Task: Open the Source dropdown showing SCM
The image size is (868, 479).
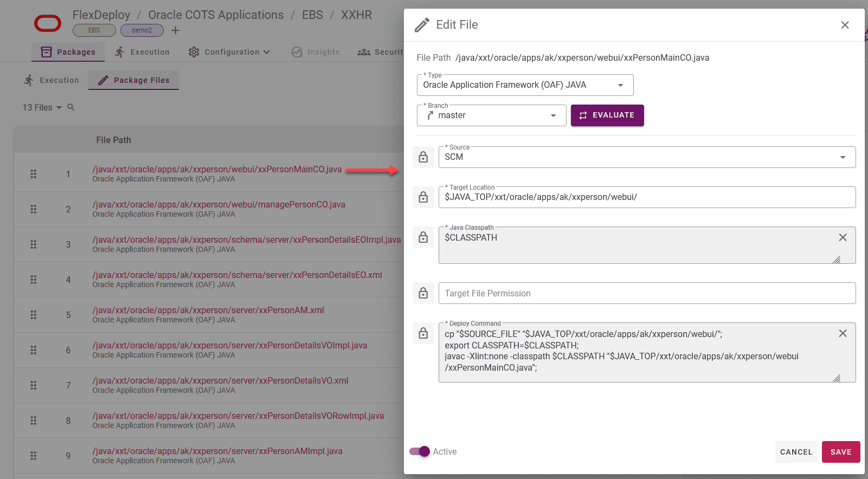Action: 647,157
